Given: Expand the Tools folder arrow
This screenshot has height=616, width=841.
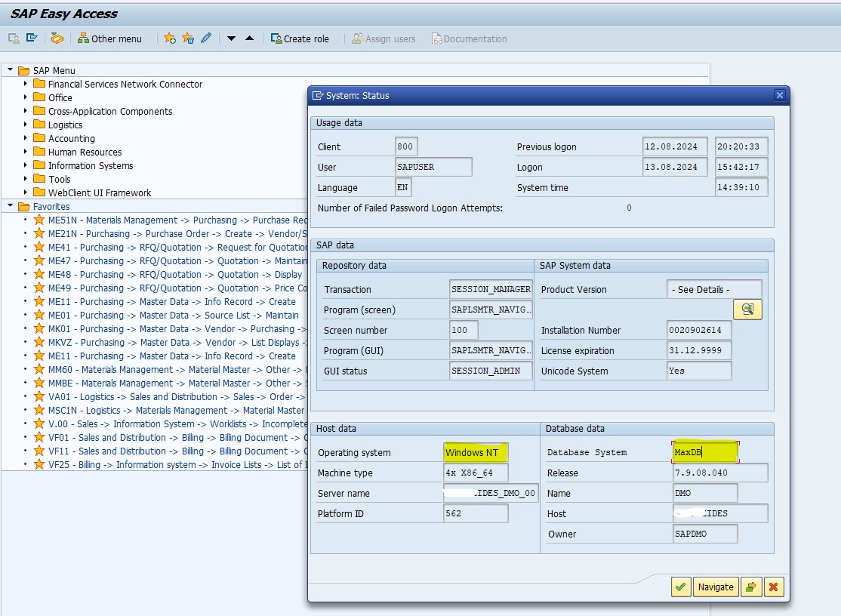Looking at the screenshot, I should coord(25,178).
